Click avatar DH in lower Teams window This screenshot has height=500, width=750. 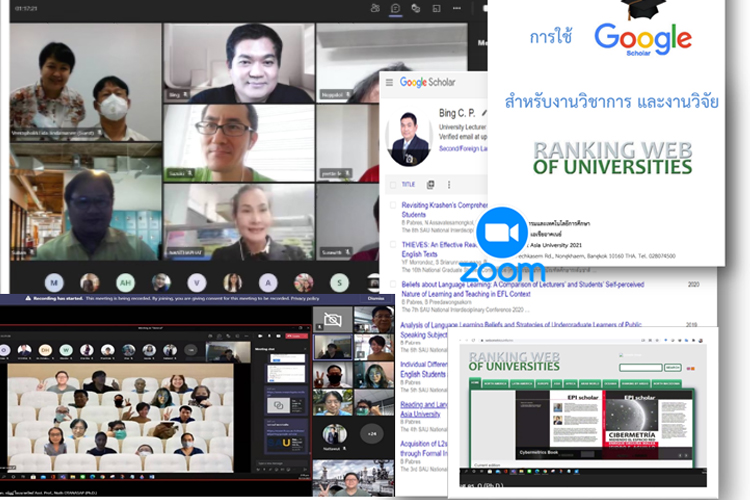tap(45, 350)
